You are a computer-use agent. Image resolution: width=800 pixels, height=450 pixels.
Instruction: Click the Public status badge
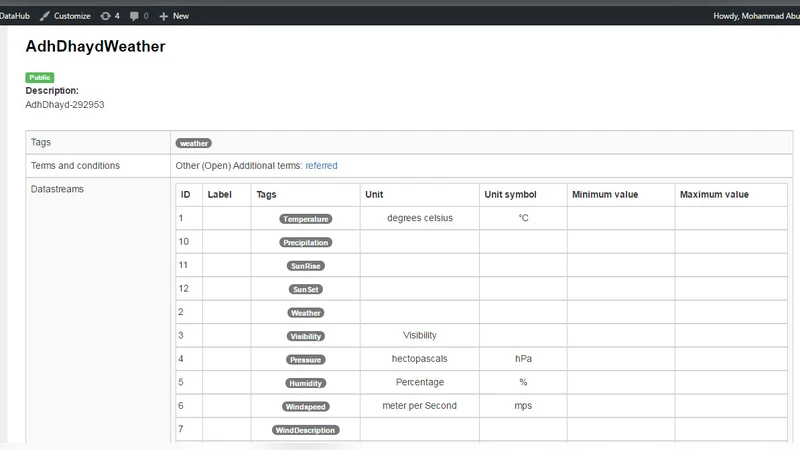(x=39, y=77)
